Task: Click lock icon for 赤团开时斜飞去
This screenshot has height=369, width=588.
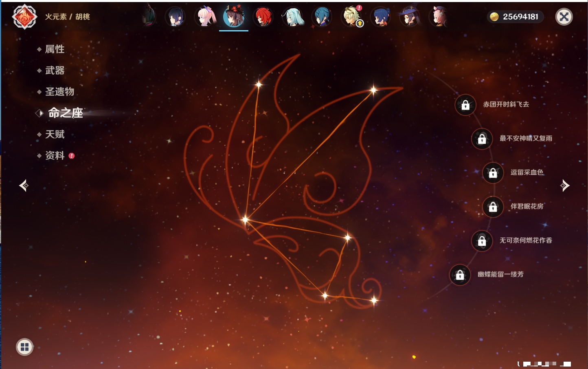Action: pyautogui.click(x=465, y=105)
